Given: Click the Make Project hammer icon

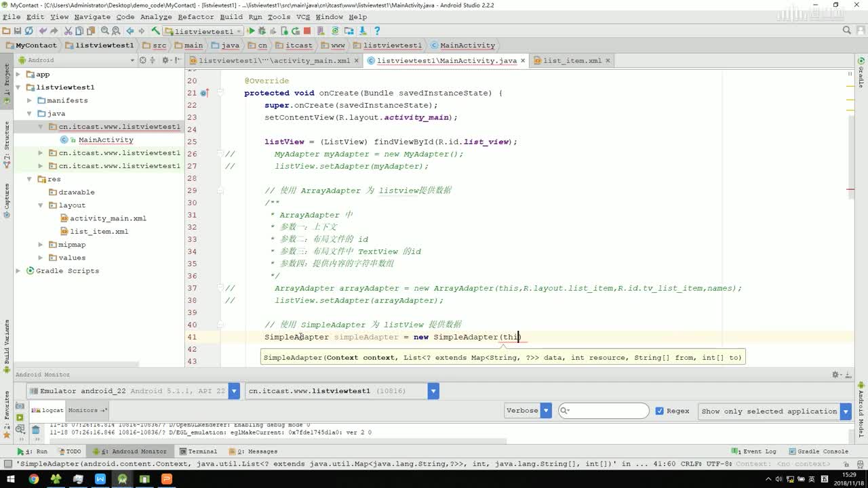Looking at the screenshot, I should (x=155, y=30).
